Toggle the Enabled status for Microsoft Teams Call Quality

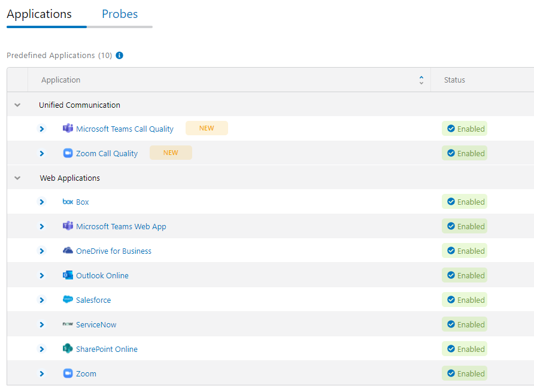[x=464, y=128]
